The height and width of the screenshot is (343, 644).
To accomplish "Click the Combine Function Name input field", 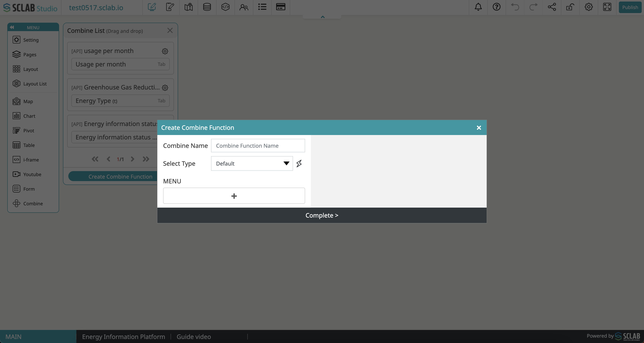I will 258,146.
